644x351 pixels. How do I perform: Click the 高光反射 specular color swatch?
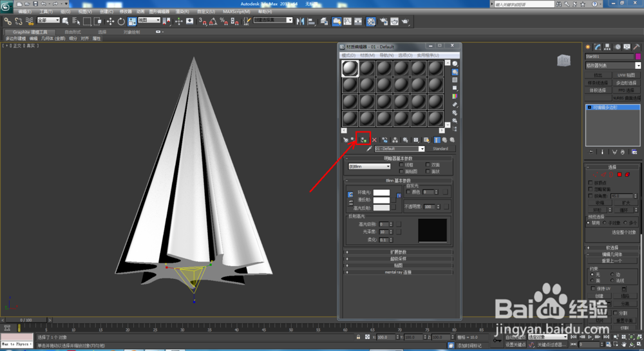[x=381, y=208]
